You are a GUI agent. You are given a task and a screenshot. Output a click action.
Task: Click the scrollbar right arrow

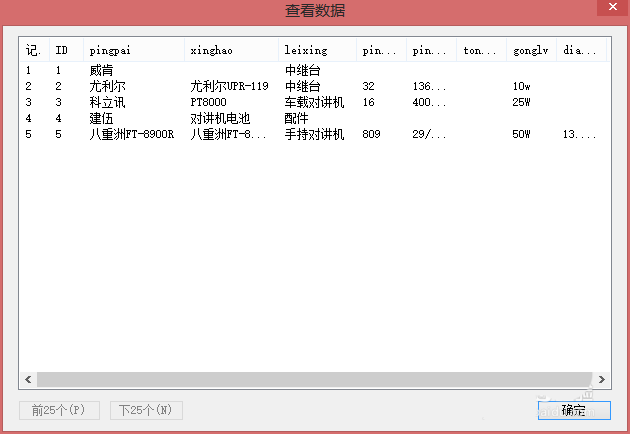(601, 379)
